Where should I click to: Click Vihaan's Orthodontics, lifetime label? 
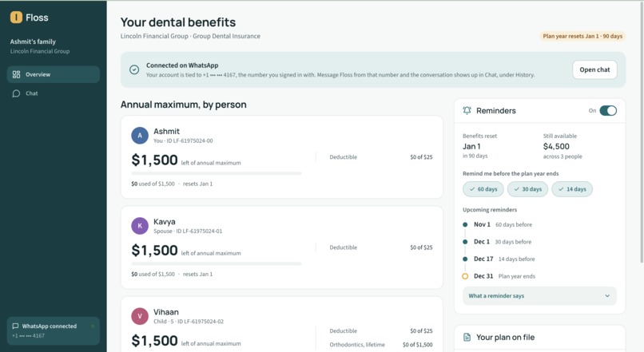(x=357, y=345)
